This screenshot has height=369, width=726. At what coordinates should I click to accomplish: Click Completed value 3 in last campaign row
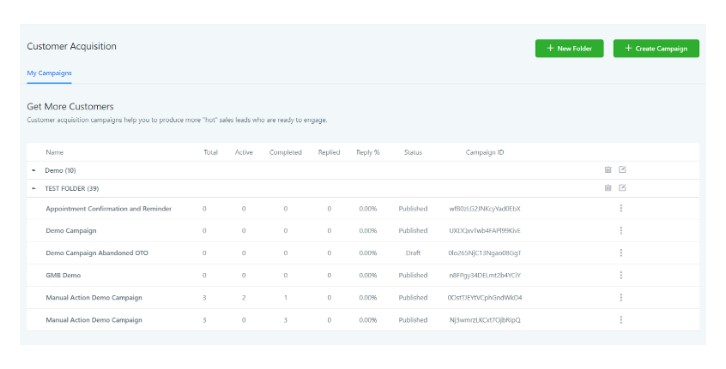click(x=286, y=319)
